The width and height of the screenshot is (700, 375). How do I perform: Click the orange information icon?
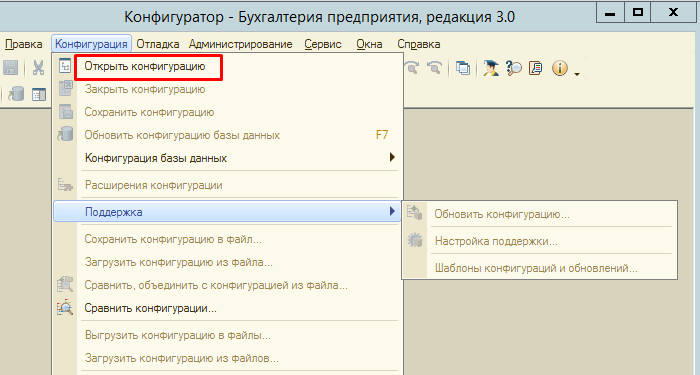[x=559, y=68]
